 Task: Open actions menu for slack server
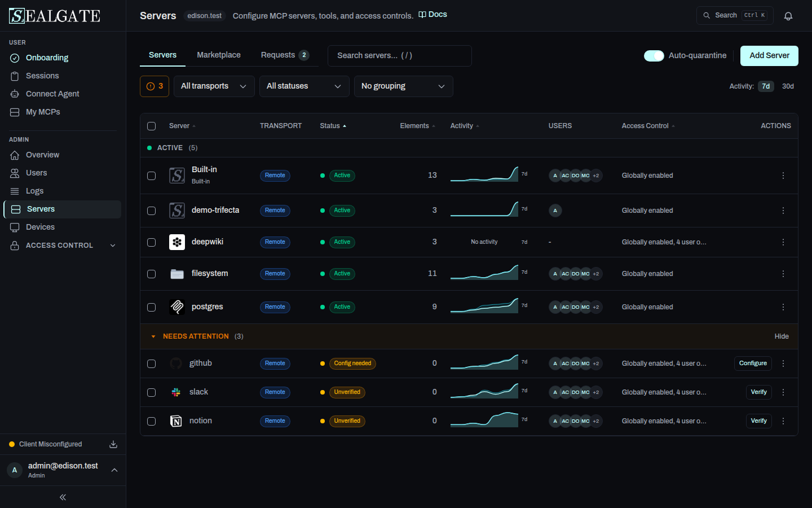[x=783, y=392]
